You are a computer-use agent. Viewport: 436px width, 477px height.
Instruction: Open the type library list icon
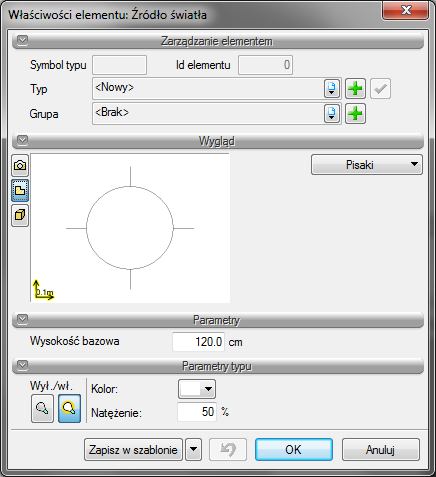(332, 89)
